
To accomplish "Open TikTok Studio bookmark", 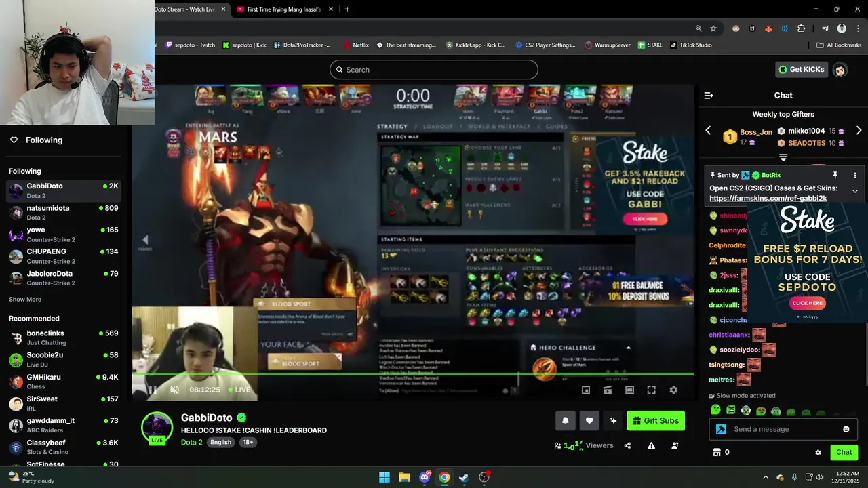I will click(x=691, y=45).
